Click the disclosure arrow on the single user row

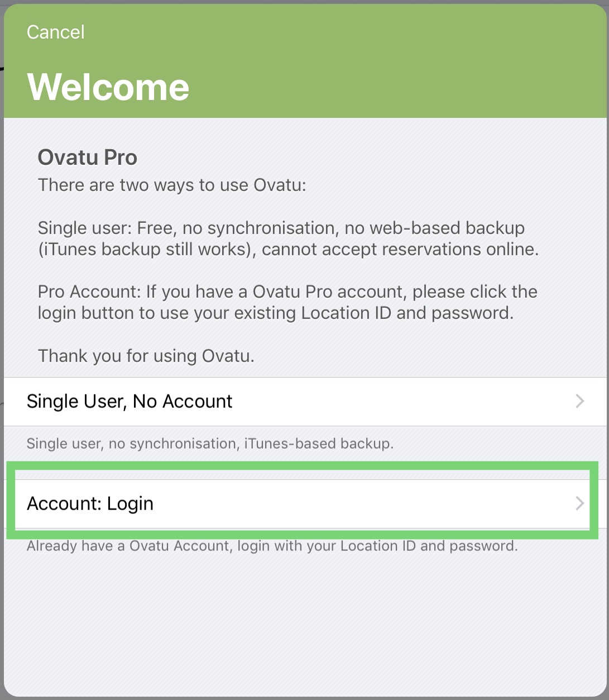coord(579,401)
